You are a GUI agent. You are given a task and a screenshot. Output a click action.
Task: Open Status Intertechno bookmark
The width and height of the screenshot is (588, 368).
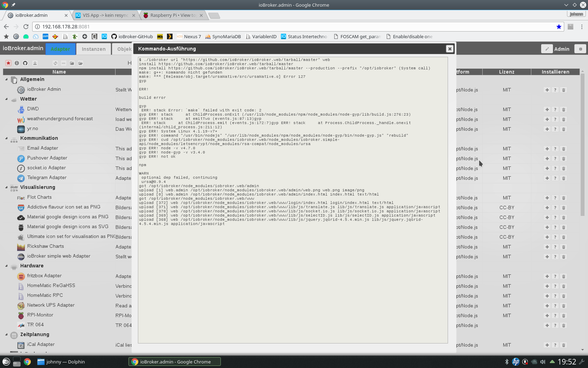304,36
